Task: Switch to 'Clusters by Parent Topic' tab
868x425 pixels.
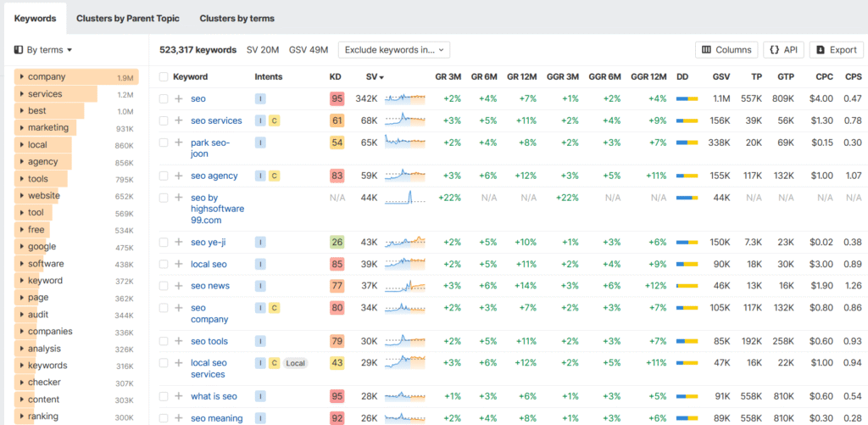Action: point(128,18)
